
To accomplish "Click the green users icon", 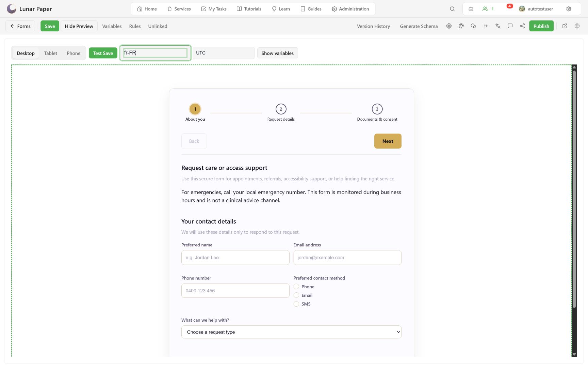I will tap(485, 9).
